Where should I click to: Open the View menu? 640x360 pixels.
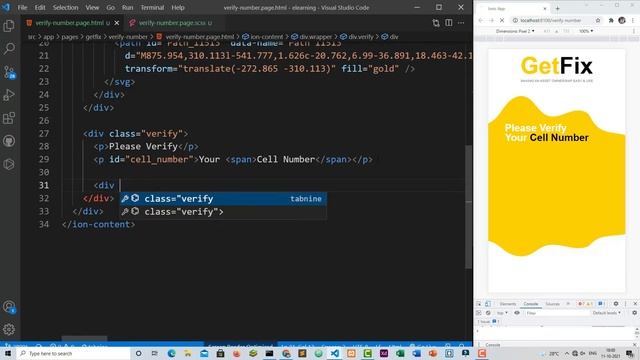tap(92, 7)
